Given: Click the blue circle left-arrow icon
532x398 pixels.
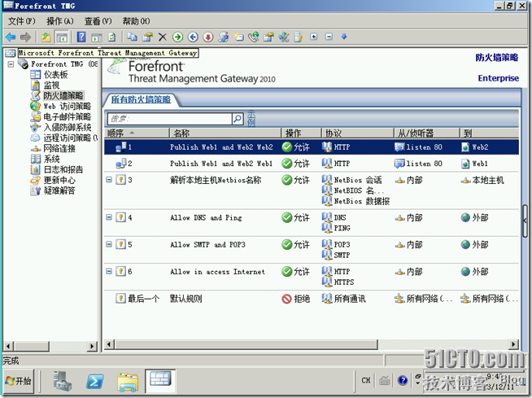Looking at the screenshot, I should coord(193,37).
